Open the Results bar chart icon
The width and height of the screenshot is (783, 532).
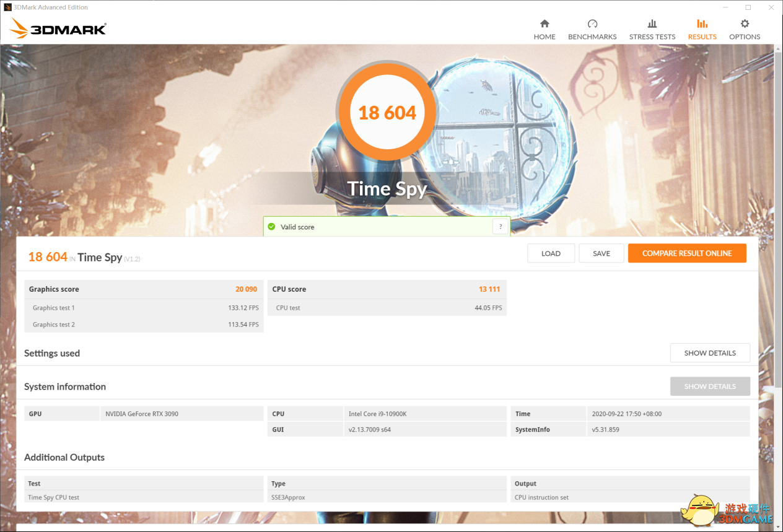coord(702,24)
